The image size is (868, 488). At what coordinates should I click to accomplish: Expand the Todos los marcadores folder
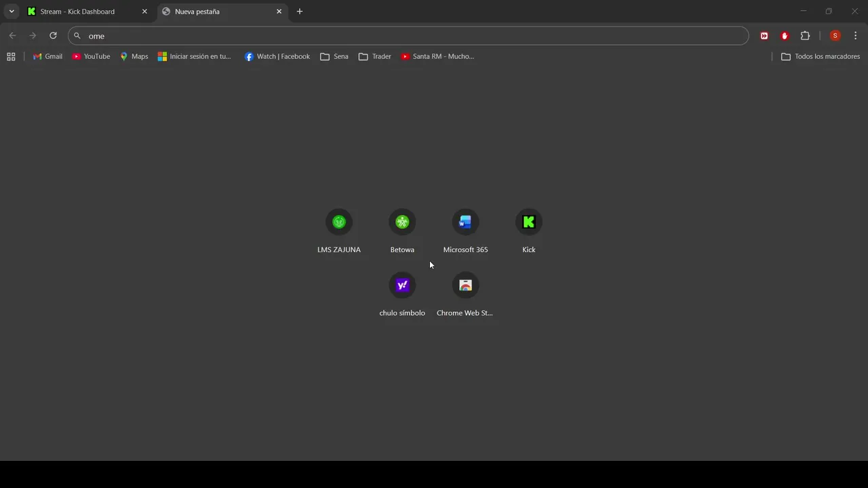tap(821, 56)
